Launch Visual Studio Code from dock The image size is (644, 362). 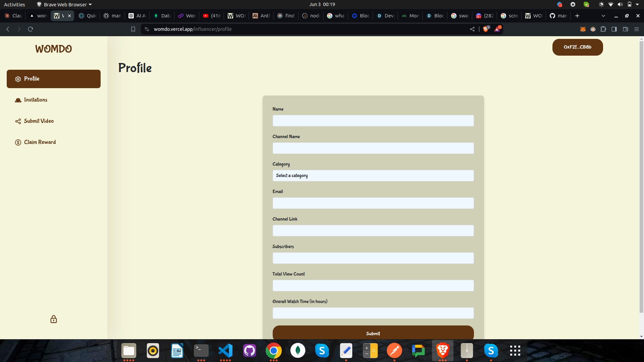[225, 351]
